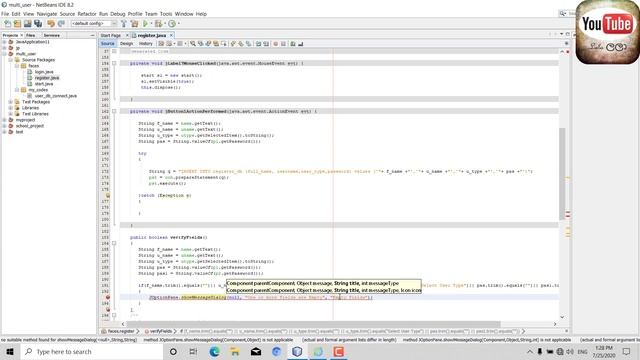Viewport: 640px width, 360px height.
Task: Select login.java in the project tree
Action: pyautogui.click(x=44, y=72)
